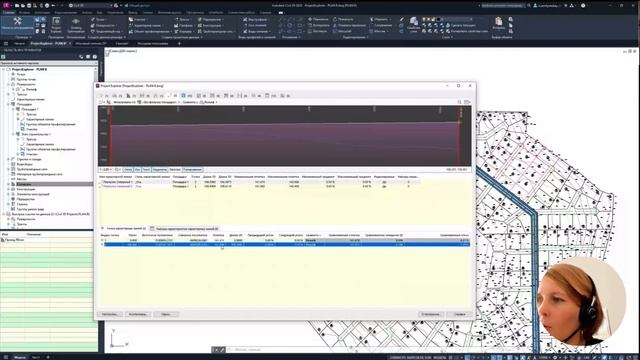
Task: Click the Общий доступ share button
Action: click(x=137, y=6)
